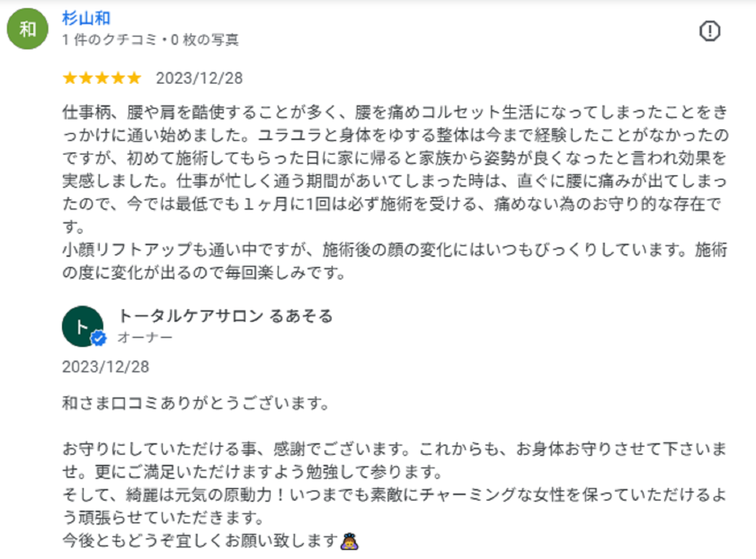Click the third yellow rating star
756x559 pixels.
[x=102, y=78]
